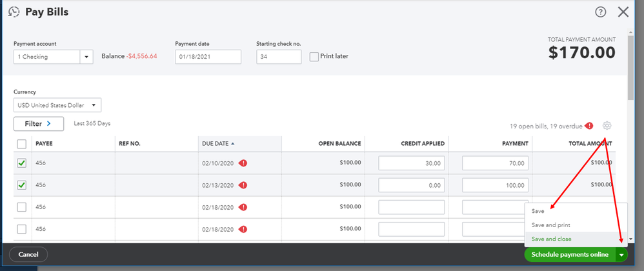Screen dimensions: 644x271
Task: Click the Pay Bills clock icon
Action: tap(14, 12)
